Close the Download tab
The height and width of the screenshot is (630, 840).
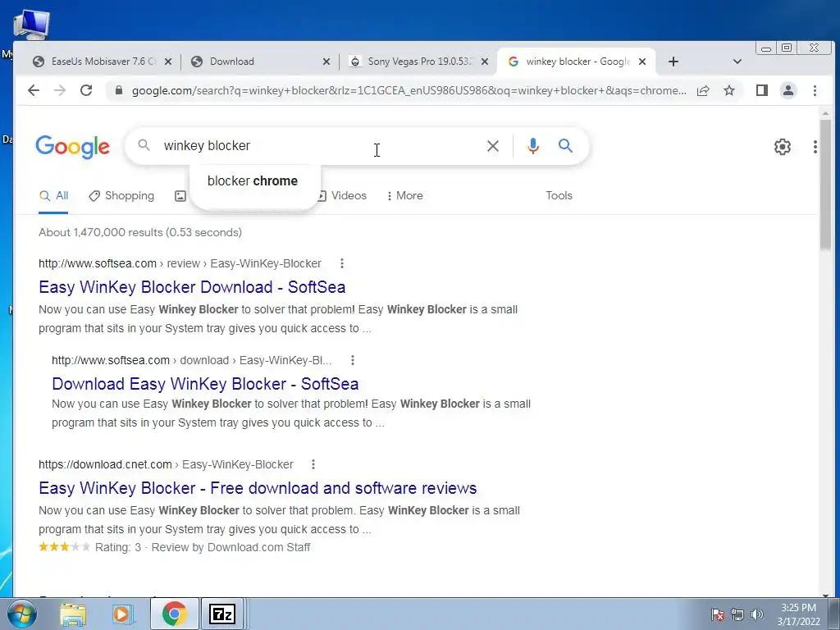point(326,62)
